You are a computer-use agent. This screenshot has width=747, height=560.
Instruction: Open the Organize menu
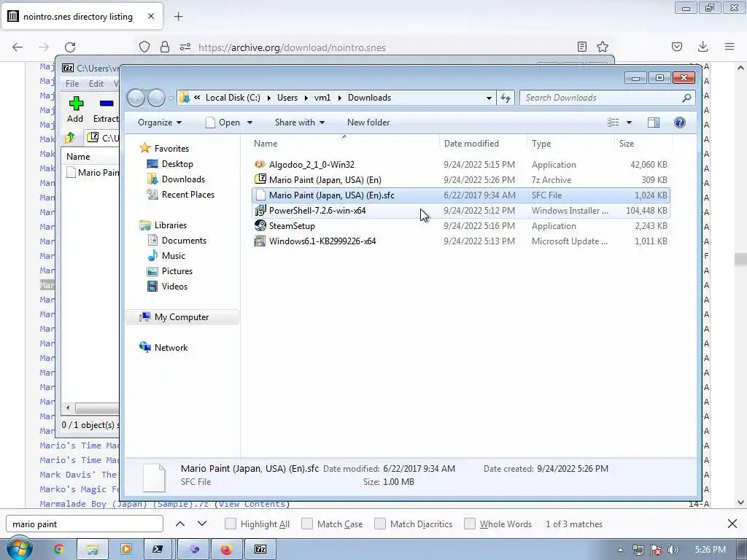click(160, 122)
